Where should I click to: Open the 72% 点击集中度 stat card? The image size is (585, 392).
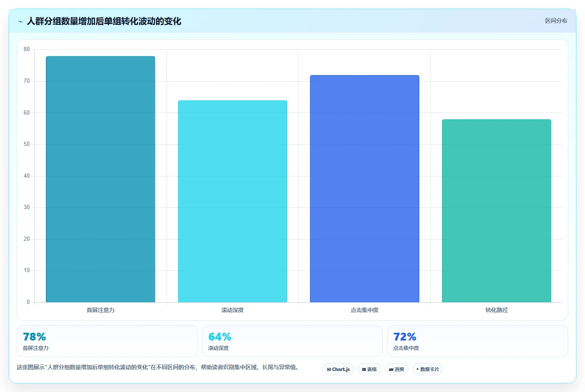click(477, 341)
